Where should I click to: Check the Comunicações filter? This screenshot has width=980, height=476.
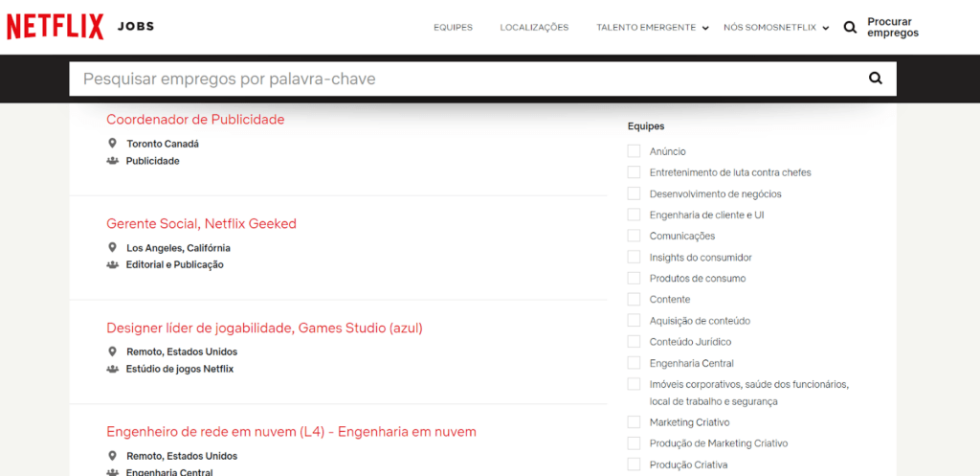click(635, 236)
